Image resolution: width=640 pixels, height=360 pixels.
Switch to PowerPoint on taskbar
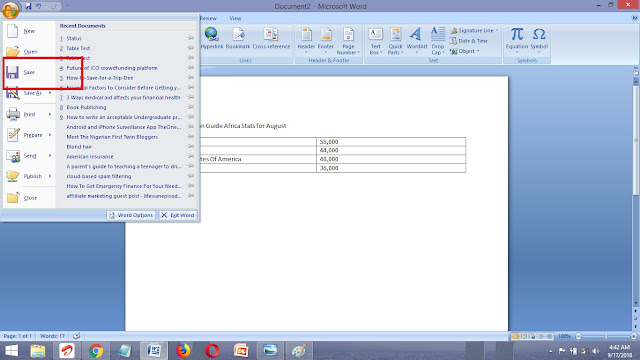(x=241, y=351)
